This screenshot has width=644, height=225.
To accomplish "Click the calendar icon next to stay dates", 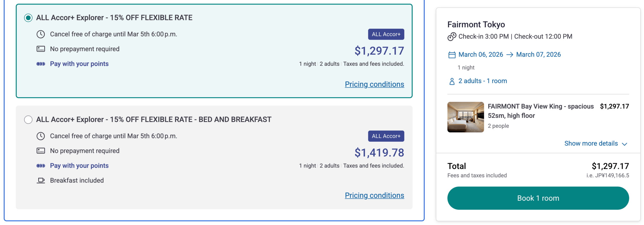I will 452,54.
